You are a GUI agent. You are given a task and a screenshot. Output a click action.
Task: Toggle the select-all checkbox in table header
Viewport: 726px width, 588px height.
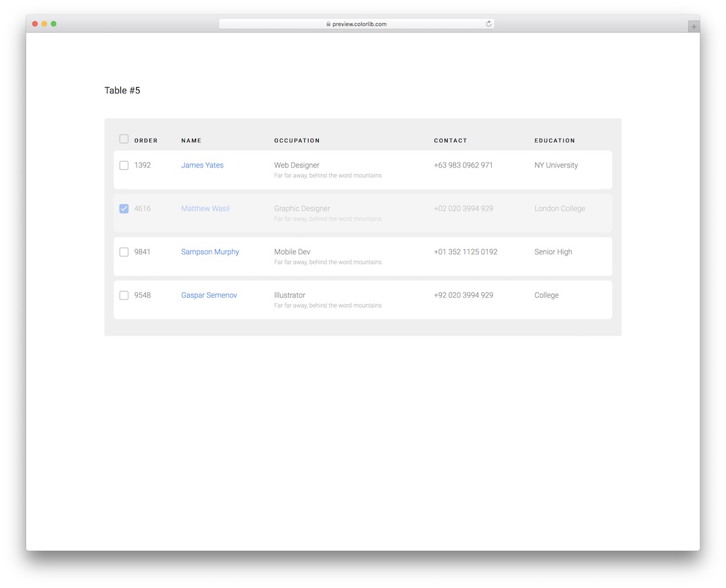124,139
